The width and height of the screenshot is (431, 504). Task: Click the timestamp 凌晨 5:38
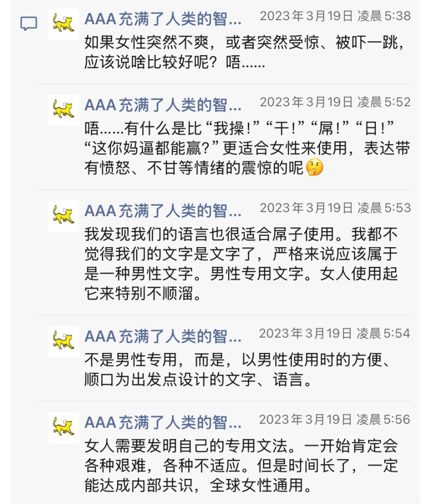335,16
